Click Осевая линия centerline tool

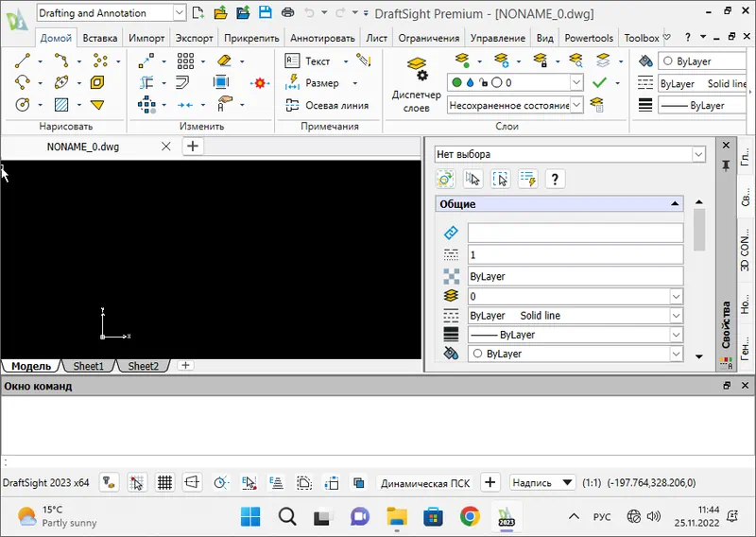[327, 105]
